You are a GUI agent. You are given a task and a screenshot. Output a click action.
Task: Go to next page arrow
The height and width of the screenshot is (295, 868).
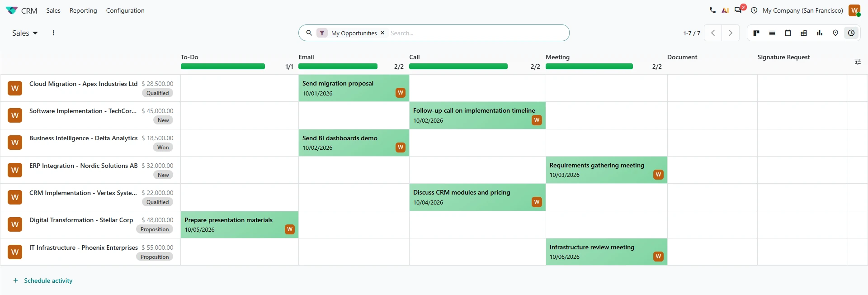click(731, 33)
